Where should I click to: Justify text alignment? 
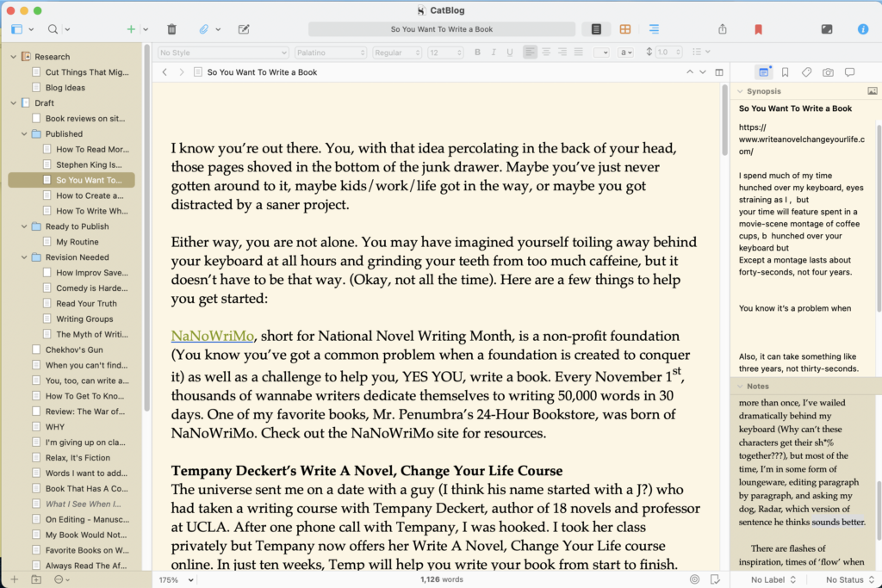coord(578,53)
